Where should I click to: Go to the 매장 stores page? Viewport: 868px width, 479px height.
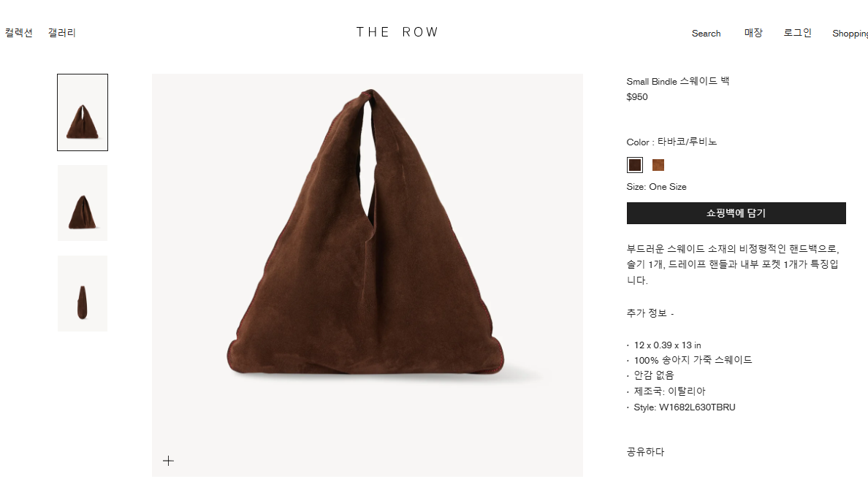point(753,33)
